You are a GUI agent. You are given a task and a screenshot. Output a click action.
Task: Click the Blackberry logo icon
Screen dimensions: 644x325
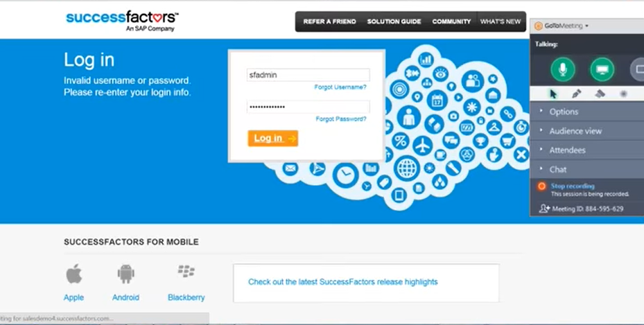pyautogui.click(x=186, y=271)
